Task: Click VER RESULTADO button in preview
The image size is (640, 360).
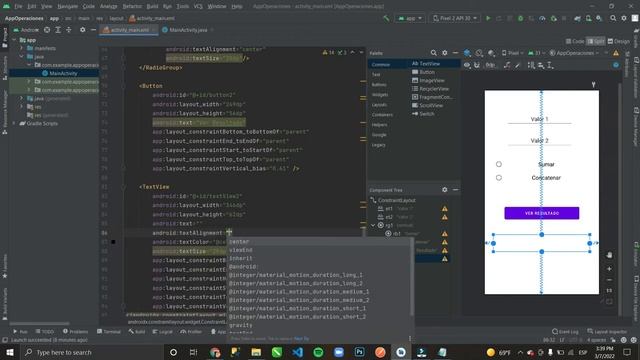Action: pos(542,213)
